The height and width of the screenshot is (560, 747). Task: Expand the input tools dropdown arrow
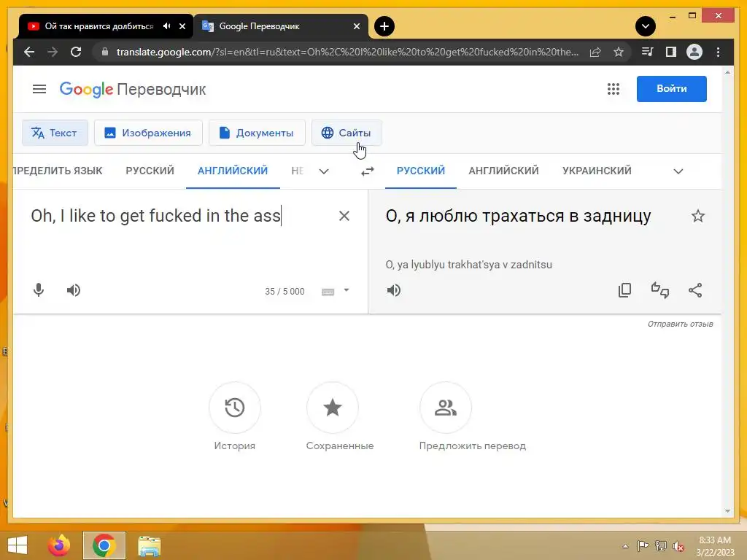[x=347, y=290]
